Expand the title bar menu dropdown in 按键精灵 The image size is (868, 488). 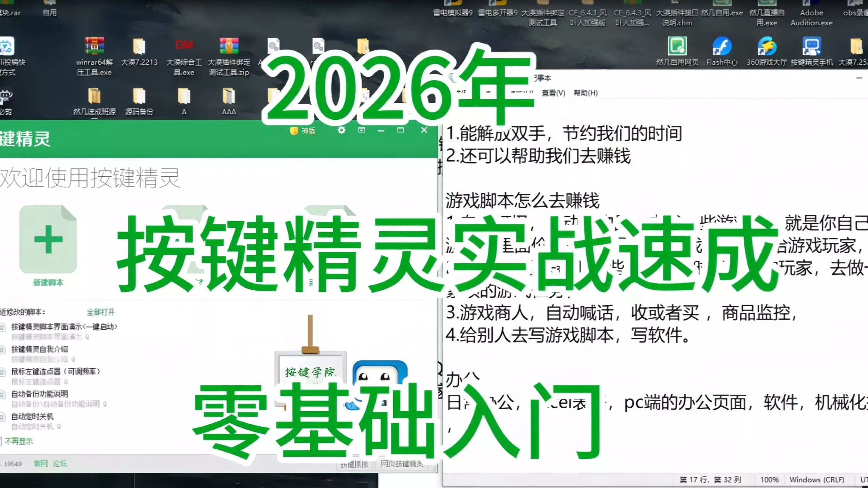pyautogui.click(x=362, y=130)
